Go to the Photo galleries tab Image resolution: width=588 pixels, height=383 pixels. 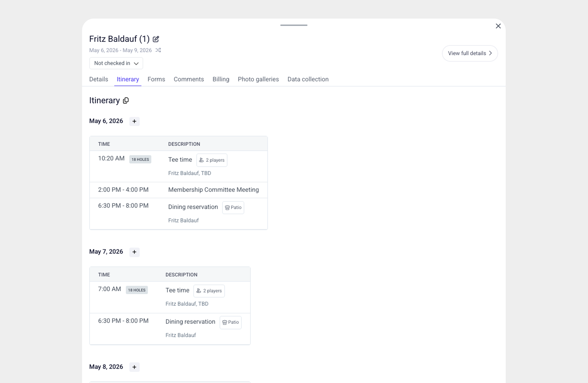(258, 79)
